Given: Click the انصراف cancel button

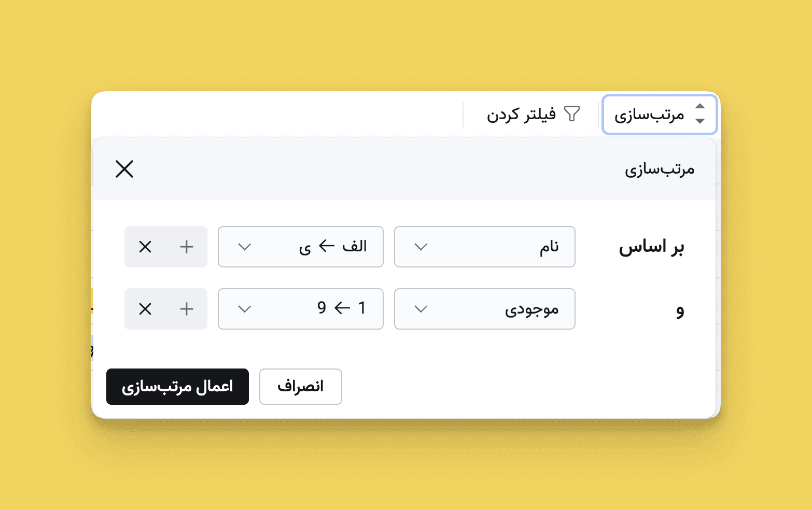Looking at the screenshot, I should (300, 387).
